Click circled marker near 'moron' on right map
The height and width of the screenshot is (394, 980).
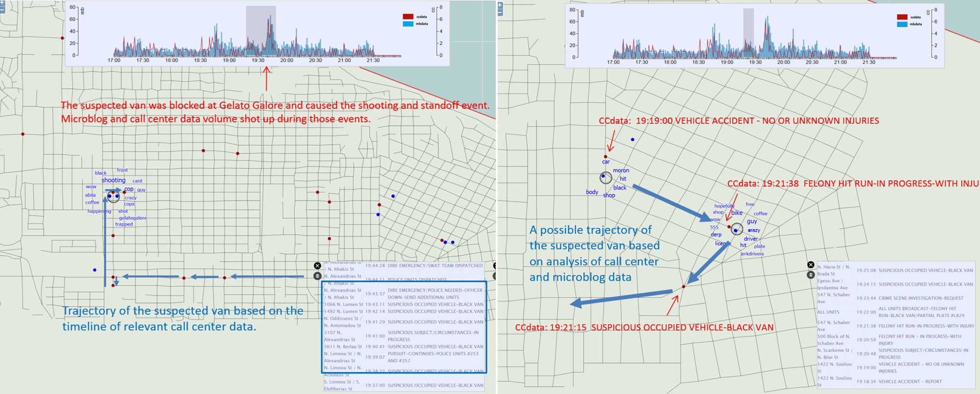coord(605,177)
